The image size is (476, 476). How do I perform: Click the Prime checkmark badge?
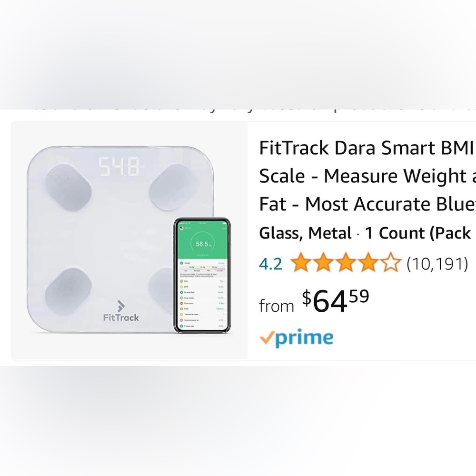tap(267, 338)
